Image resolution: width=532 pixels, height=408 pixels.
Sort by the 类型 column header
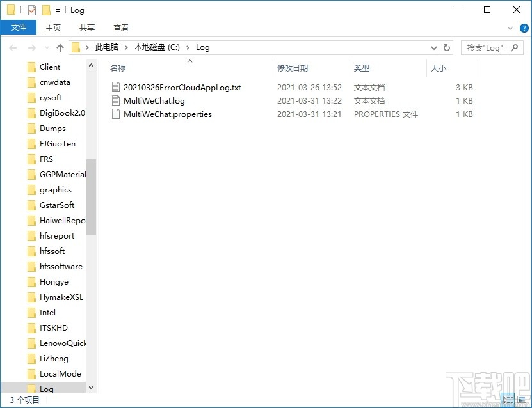[361, 68]
